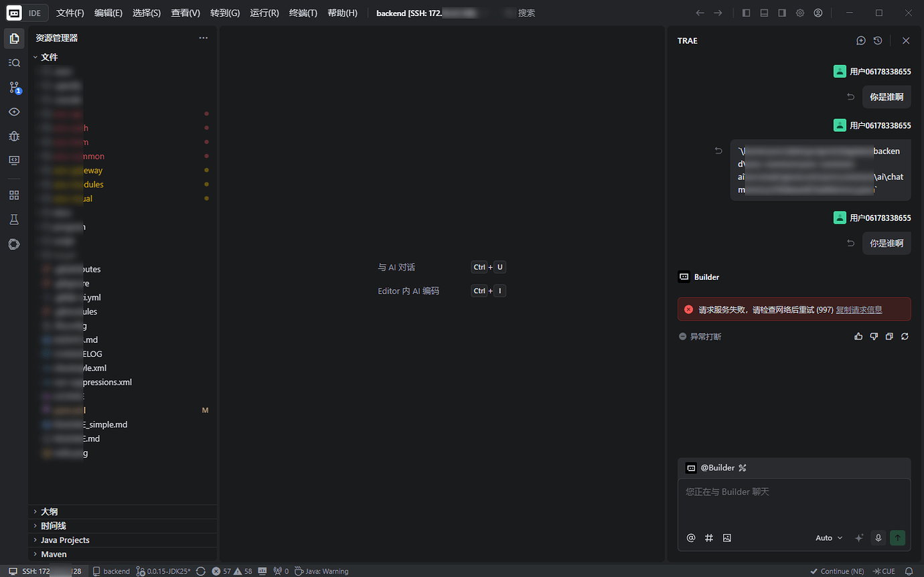Viewport: 924px width, 577px height.
Task: Give thumbs up to Builder response
Action: pos(858,336)
